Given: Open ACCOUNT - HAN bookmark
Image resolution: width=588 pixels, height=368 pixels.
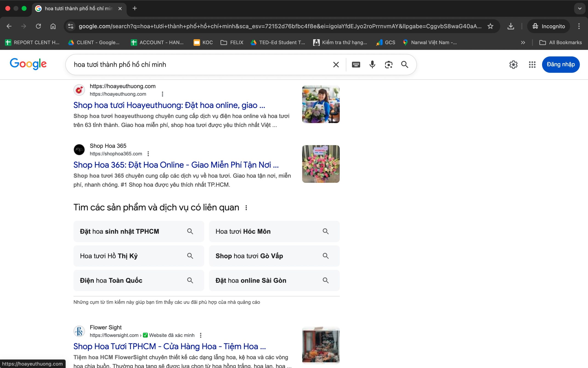Looking at the screenshot, I should pyautogui.click(x=157, y=43).
